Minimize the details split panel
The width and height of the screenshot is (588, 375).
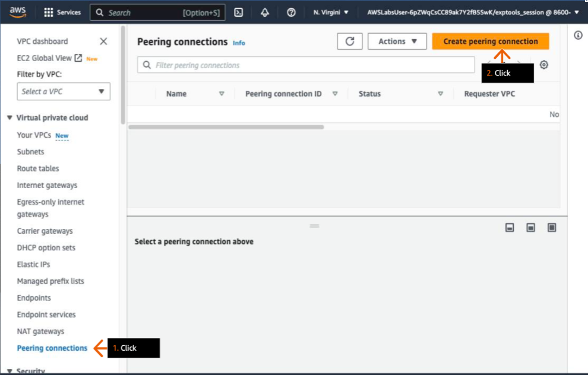coord(510,228)
